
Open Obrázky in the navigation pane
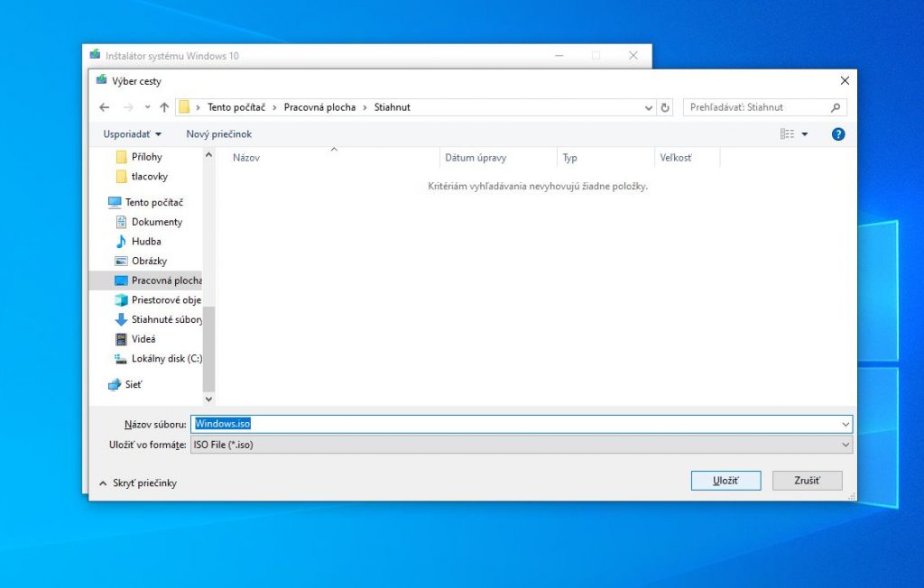149,261
